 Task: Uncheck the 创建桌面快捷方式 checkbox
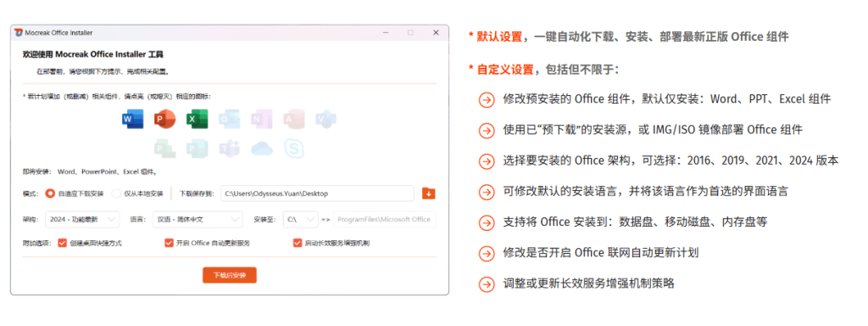[x=62, y=244]
